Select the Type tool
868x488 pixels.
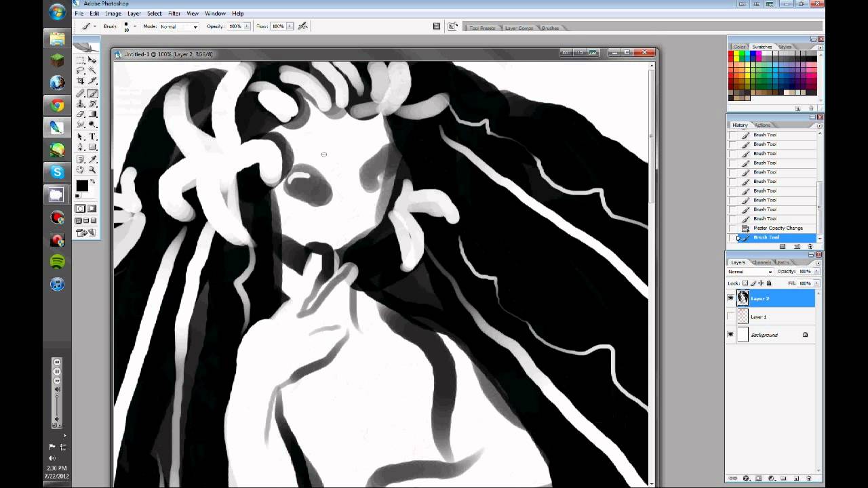92,136
